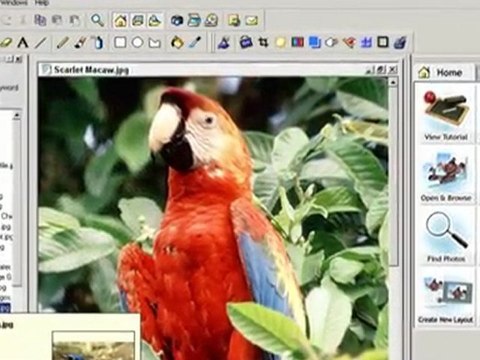Select the spray bottle tool
Viewport: 480px width, 360px height.
pos(98,43)
